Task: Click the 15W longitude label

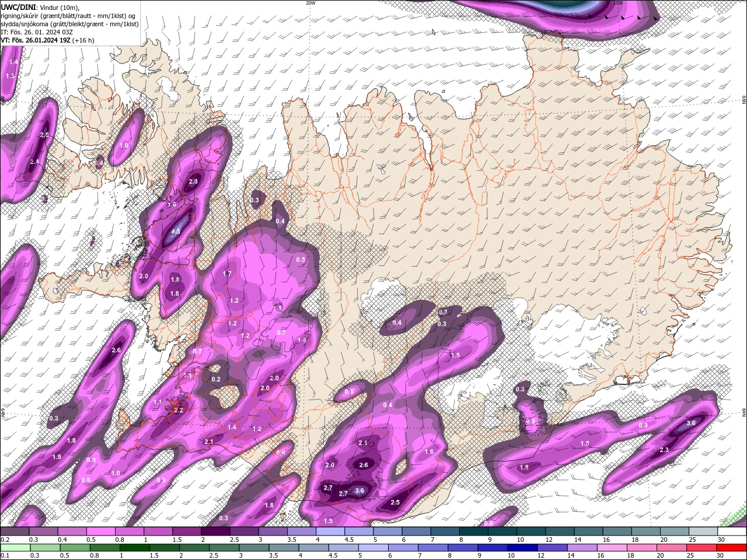Action: pos(618,3)
